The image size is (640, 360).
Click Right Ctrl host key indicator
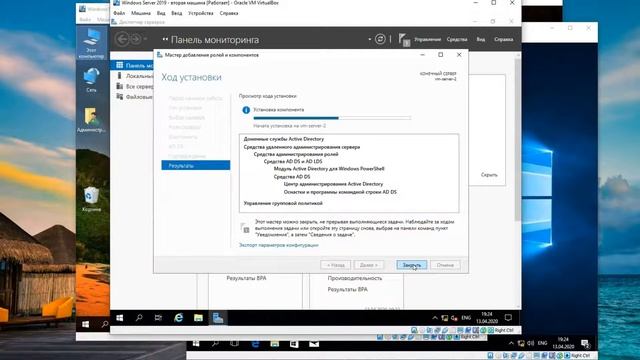tap(504, 330)
